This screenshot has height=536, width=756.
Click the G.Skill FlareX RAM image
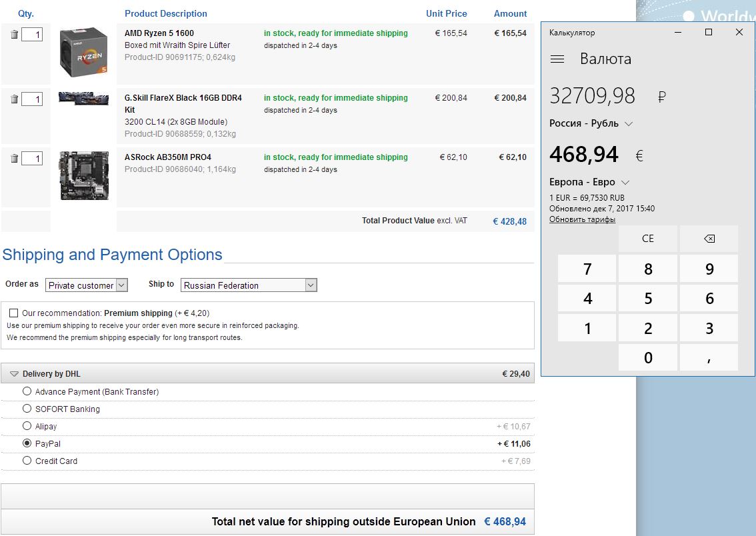pos(83,99)
